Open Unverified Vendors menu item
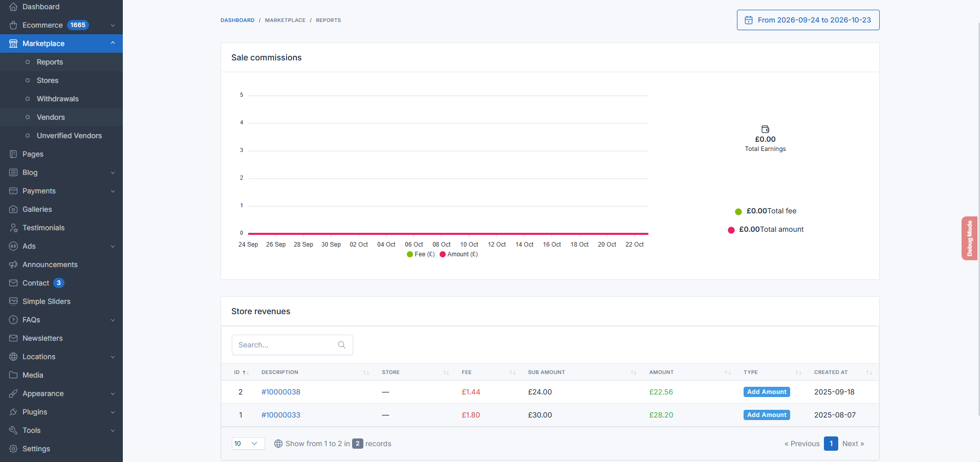 pos(61,136)
